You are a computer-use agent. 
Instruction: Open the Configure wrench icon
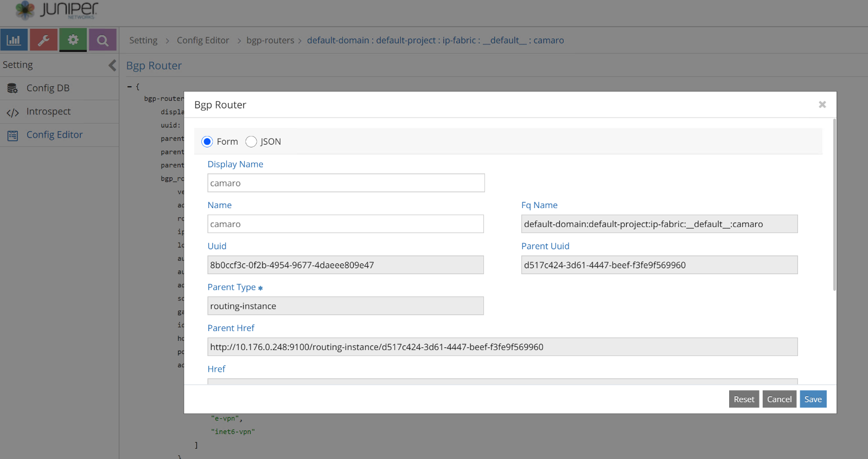click(x=44, y=40)
